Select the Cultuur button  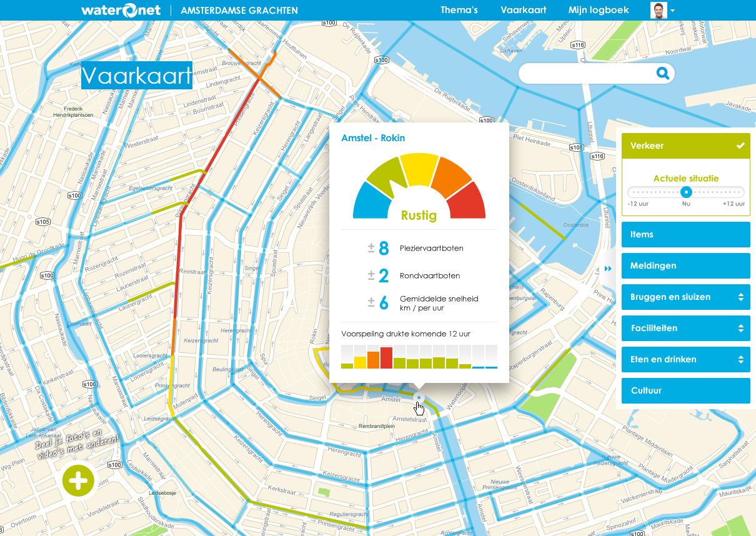click(x=685, y=390)
